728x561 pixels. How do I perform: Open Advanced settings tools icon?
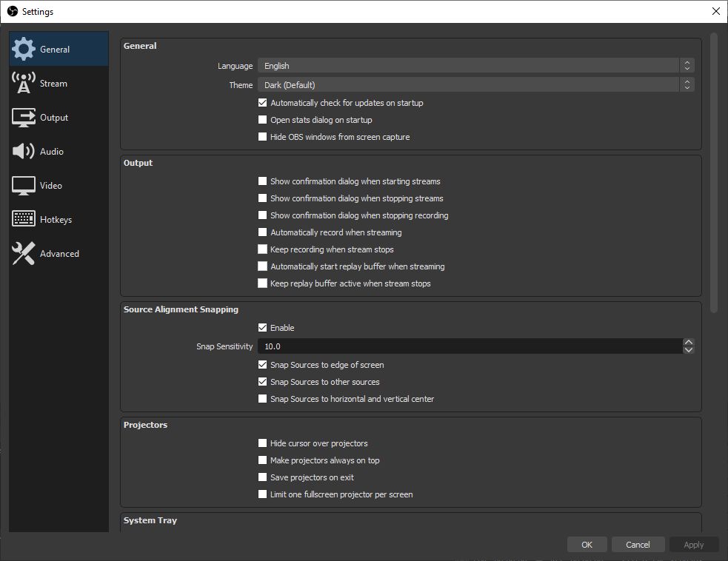click(x=24, y=253)
